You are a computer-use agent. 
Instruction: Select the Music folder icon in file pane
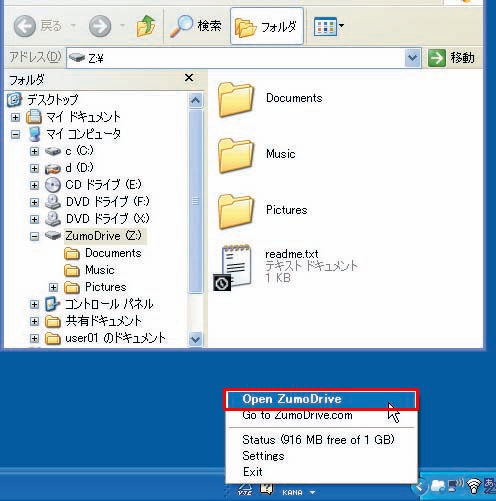click(236, 155)
